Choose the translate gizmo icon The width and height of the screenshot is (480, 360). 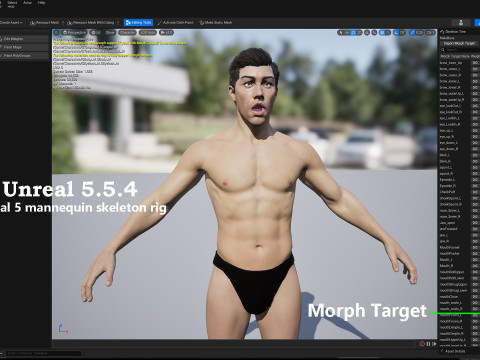point(347,32)
